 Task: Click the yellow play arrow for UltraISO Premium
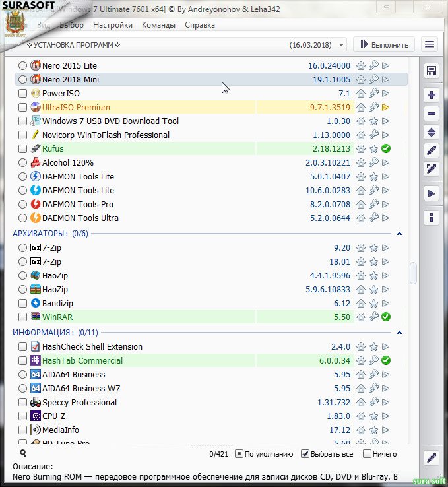tap(385, 108)
